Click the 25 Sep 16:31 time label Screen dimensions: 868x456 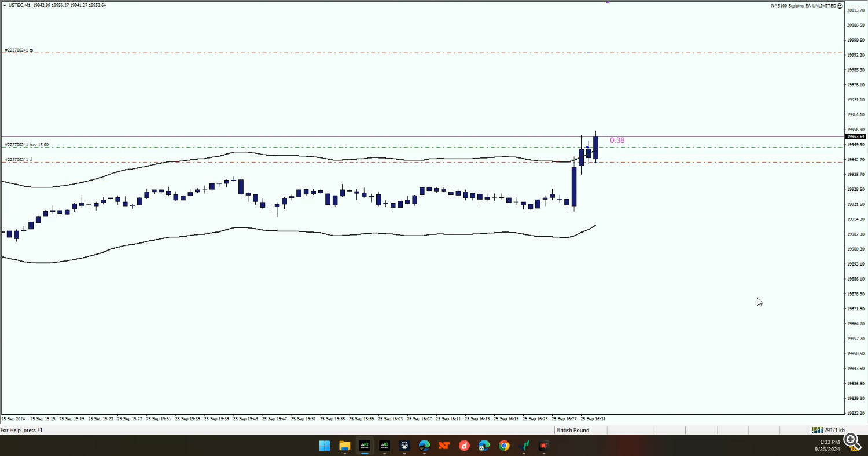coord(593,418)
